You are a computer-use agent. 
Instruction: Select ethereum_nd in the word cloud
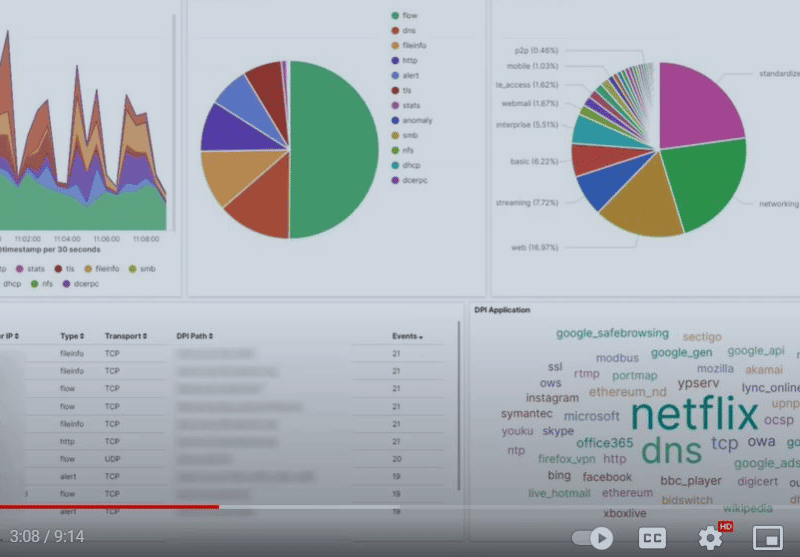click(628, 392)
